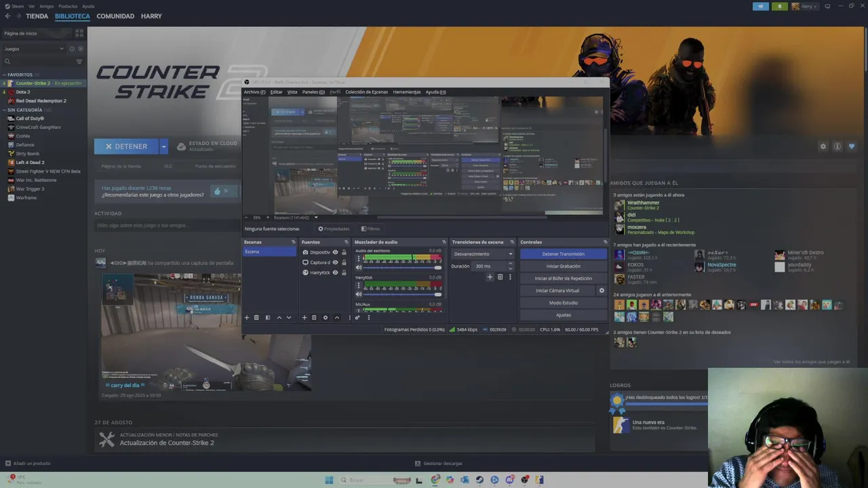The height and width of the screenshot is (488, 868).
Task: Open Juegos filter dropdown in Steam sidebar
Action: tap(33, 49)
